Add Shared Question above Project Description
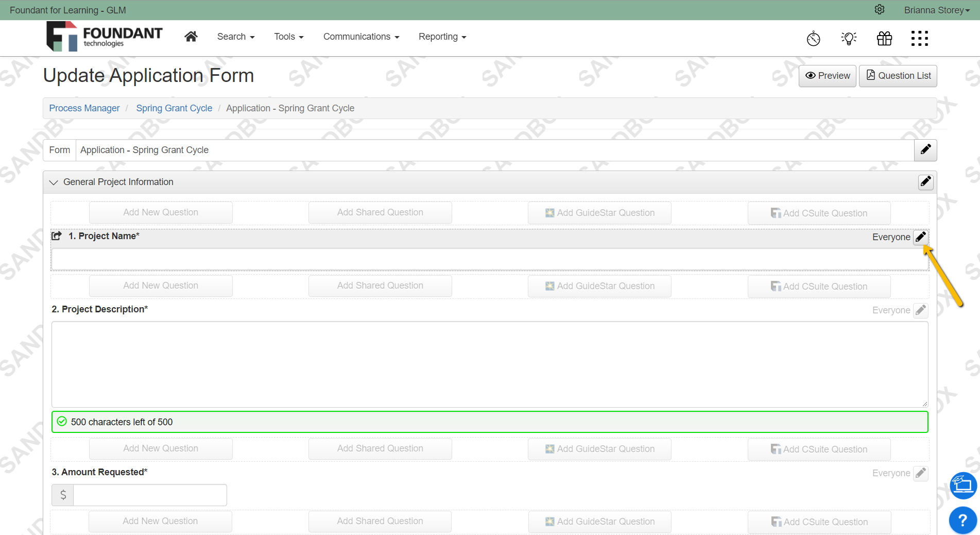The width and height of the screenshot is (980, 535). (x=380, y=286)
